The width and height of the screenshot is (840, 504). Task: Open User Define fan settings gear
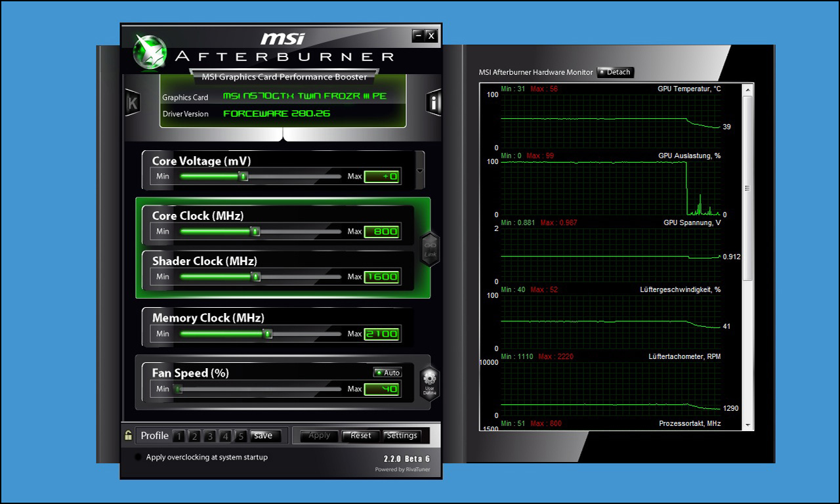[430, 383]
